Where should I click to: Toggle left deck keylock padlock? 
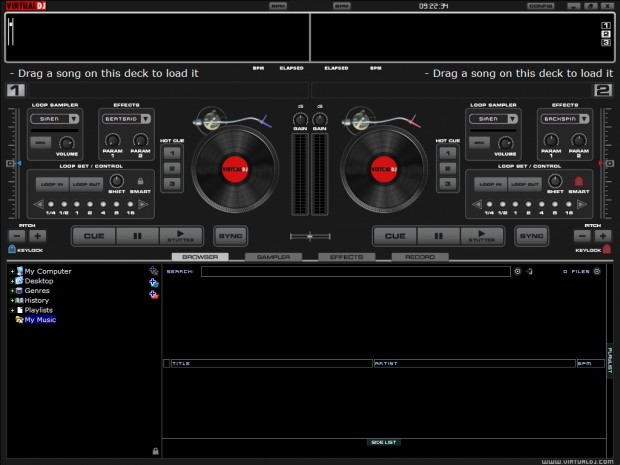(12, 249)
